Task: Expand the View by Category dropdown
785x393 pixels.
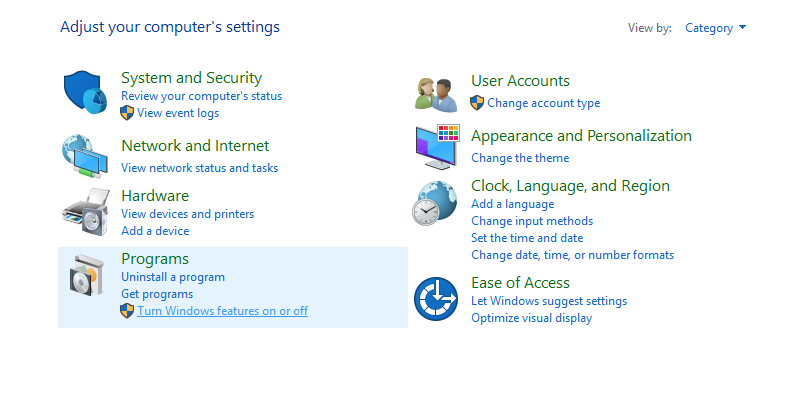Action: 715,28
